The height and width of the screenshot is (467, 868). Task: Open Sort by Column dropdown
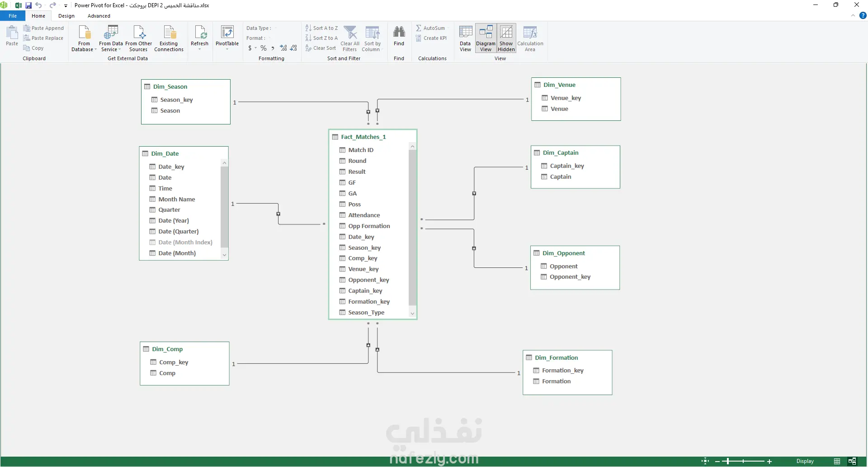click(x=373, y=38)
